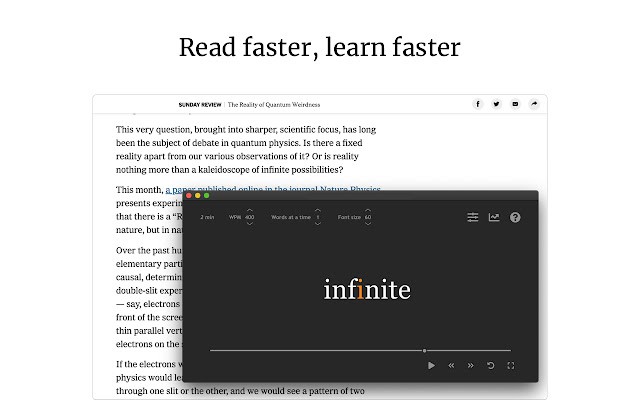
Task: Increase font size with the up arrow
Action: pos(368,210)
